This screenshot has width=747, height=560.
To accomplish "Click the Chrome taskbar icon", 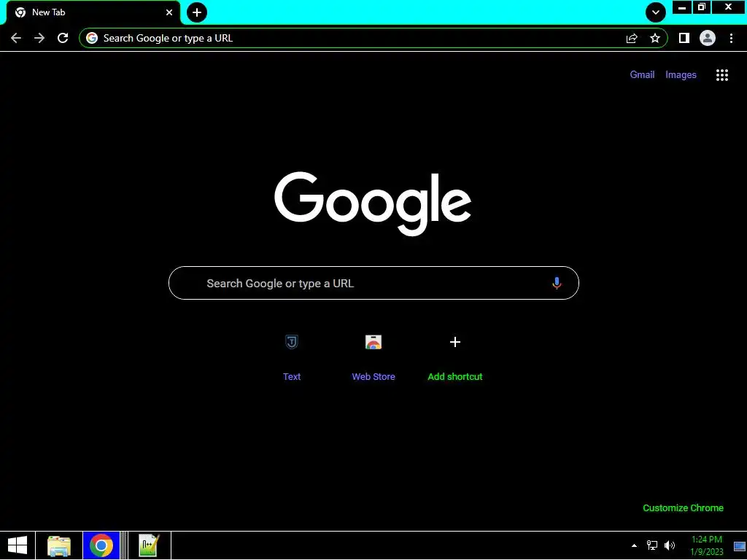I will point(101,545).
